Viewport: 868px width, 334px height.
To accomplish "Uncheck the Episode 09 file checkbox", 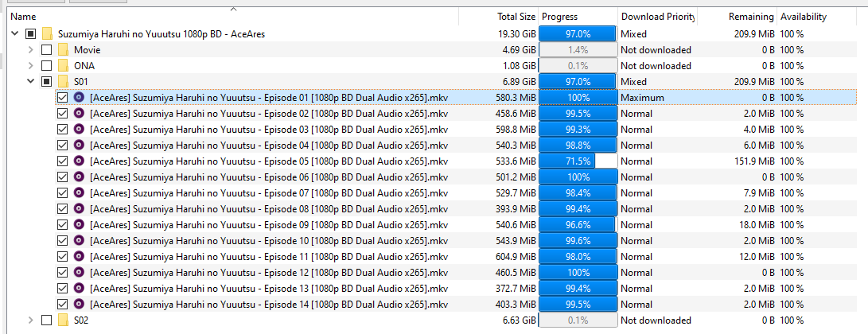I will [63, 225].
